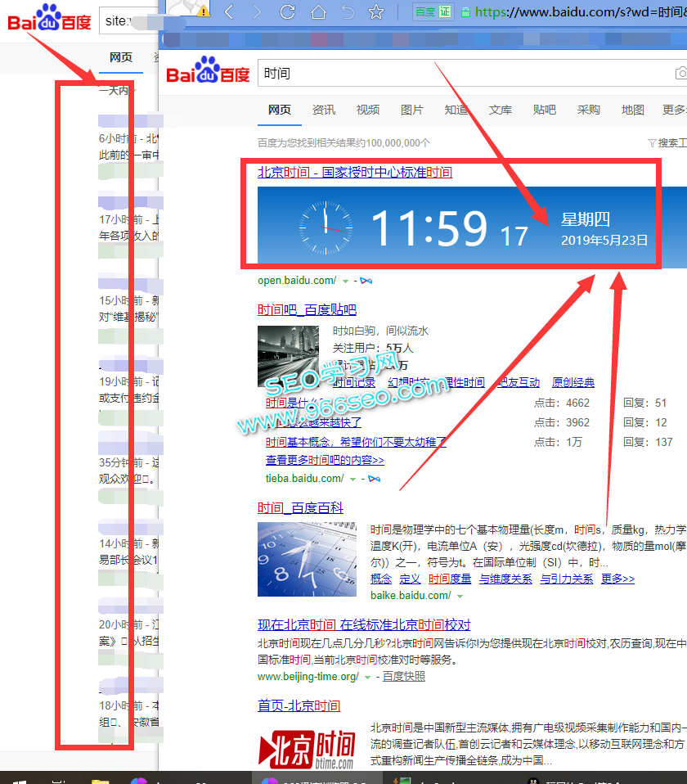Expand the dropdown arrow after www.beijing-time.org
This screenshot has height=784, width=687.
(368, 677)
